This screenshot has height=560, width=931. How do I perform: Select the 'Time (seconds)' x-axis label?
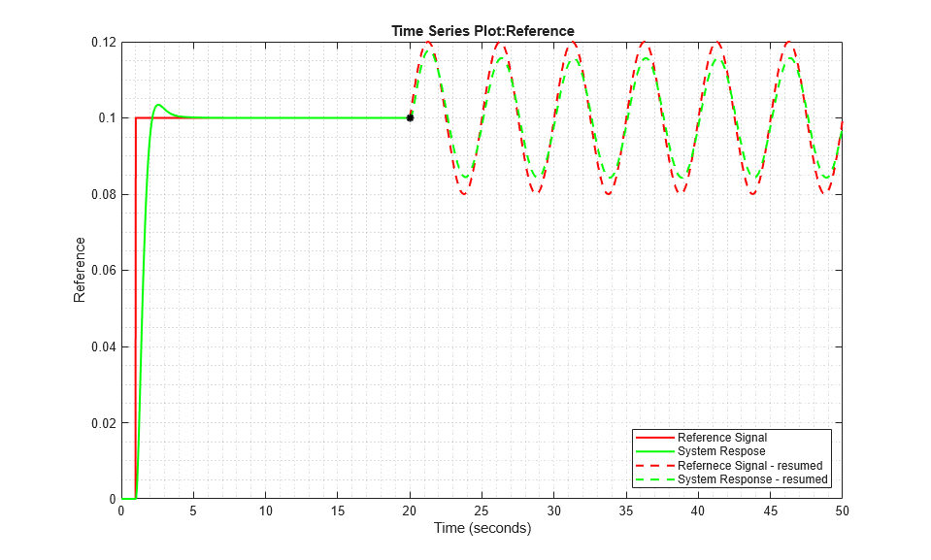482,529
